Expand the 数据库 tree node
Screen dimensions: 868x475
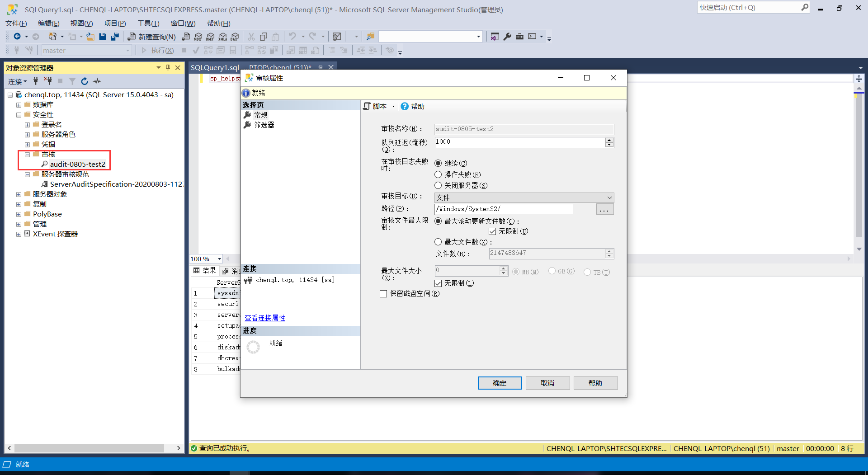pos(19,105)
